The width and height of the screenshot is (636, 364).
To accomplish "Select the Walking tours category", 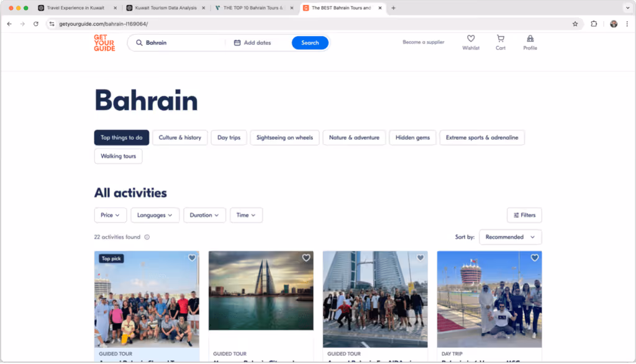I will coord(119,157).
